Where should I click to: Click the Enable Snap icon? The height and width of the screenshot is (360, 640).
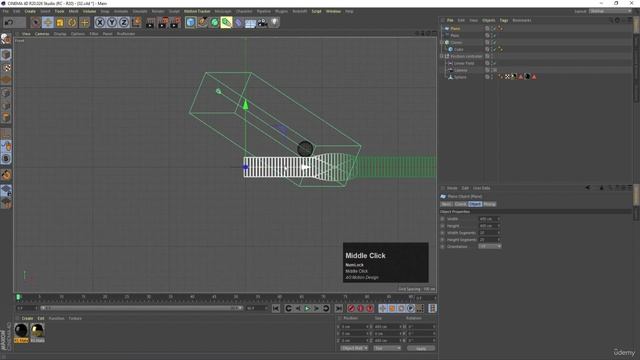(x=6, y=175)
